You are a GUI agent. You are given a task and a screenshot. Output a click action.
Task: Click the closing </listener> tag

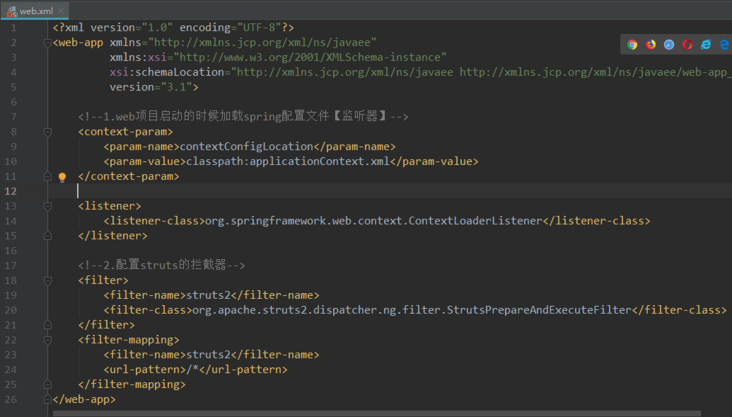[113, 236]
